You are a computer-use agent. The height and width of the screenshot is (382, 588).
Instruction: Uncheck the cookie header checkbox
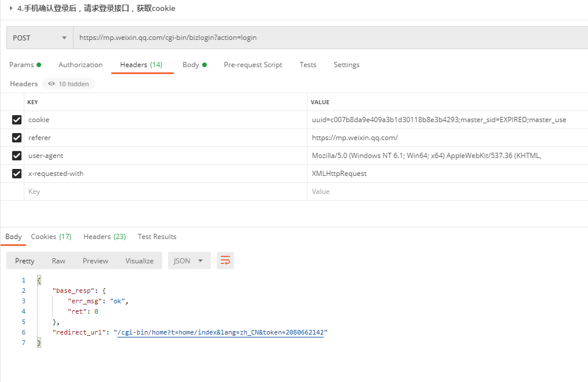16,120
